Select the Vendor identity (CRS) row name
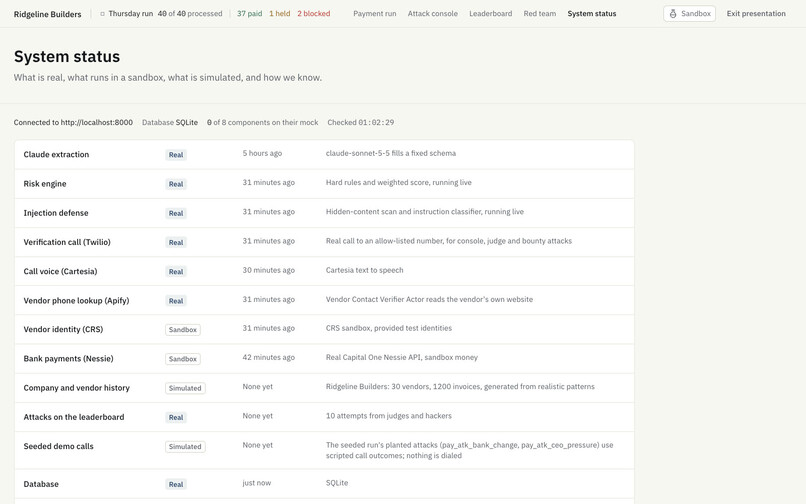Image resolution: width=806 pixels, height=504 pixels. coord(63,330)
